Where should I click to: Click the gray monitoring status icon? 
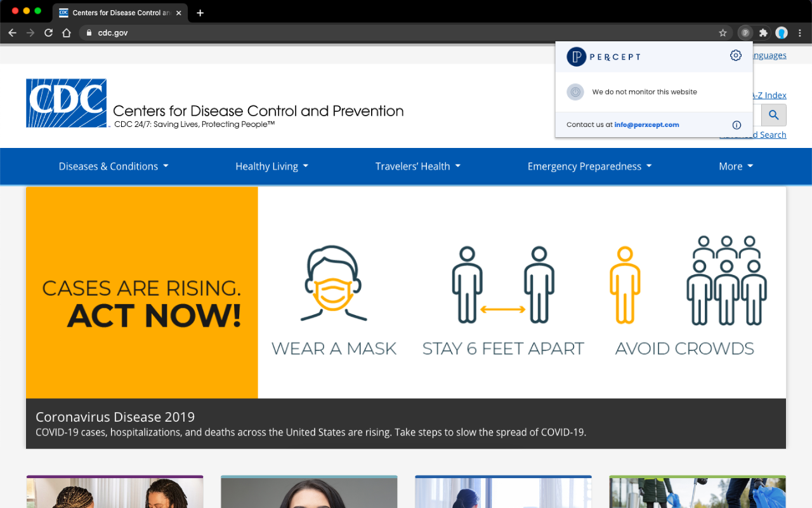tap(575, 92)
